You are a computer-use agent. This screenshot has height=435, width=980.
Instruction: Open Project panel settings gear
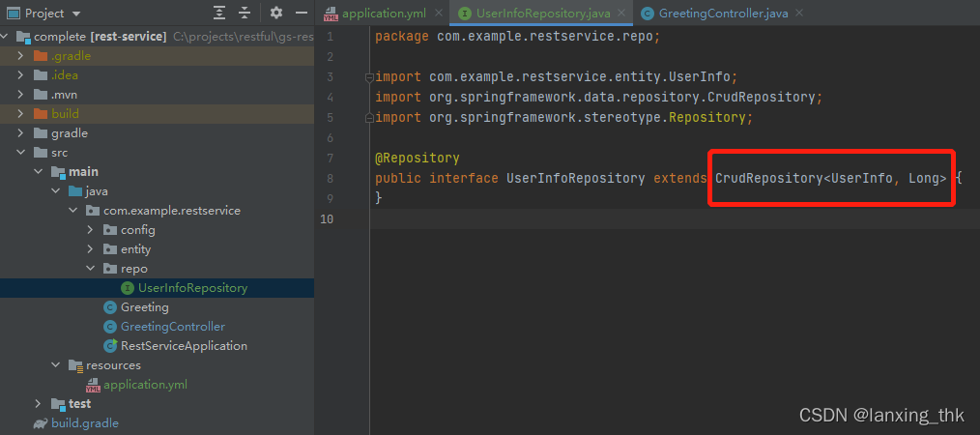(276, 14)
